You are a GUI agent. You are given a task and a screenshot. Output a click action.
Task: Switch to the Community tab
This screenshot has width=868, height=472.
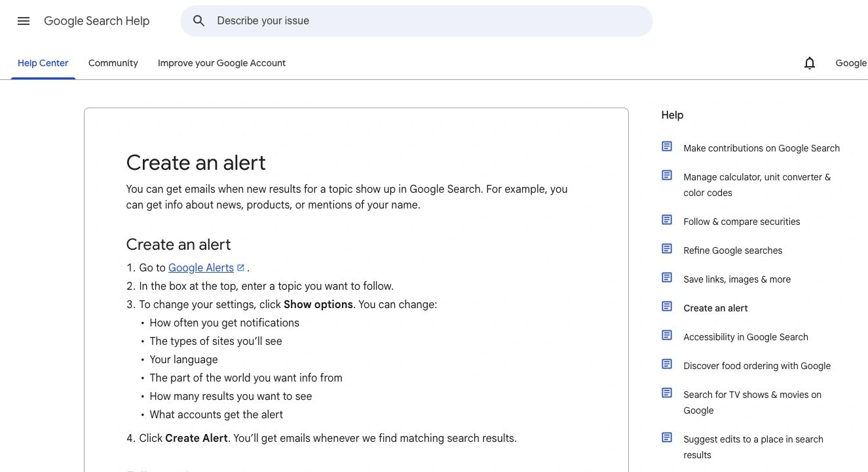coord(113,63)
